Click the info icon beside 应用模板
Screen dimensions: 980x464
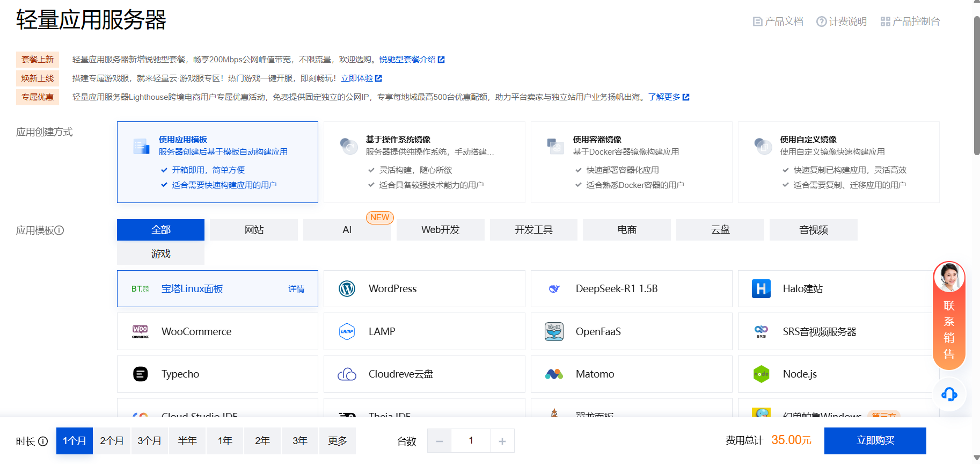pos(60,230)
